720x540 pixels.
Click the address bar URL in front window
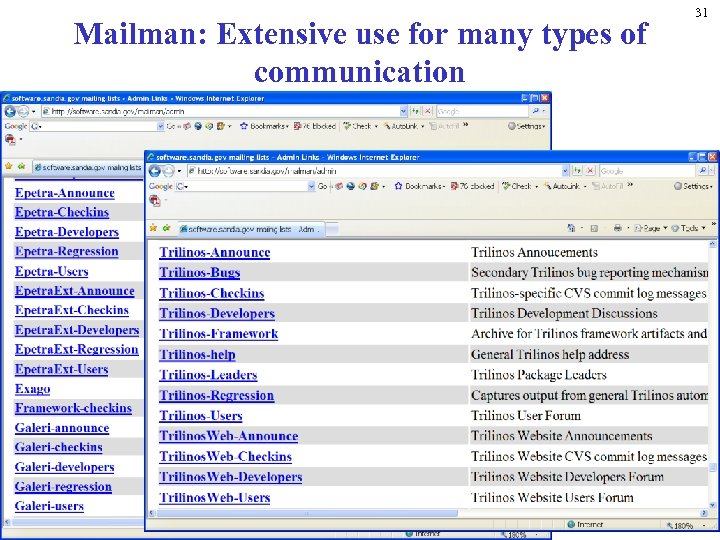(x=266, y=171)
